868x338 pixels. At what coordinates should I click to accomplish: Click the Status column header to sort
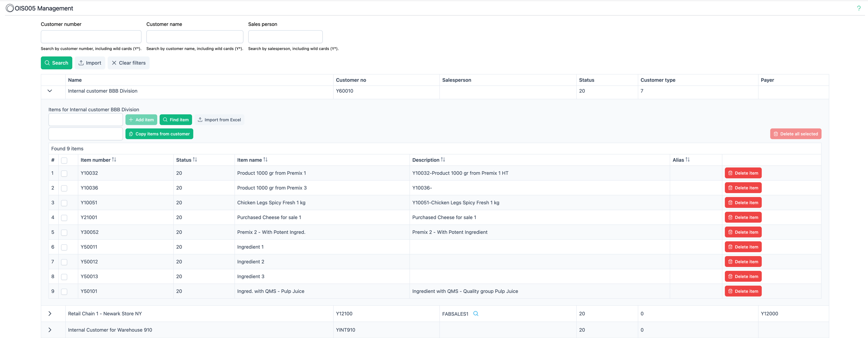point(185,159)
